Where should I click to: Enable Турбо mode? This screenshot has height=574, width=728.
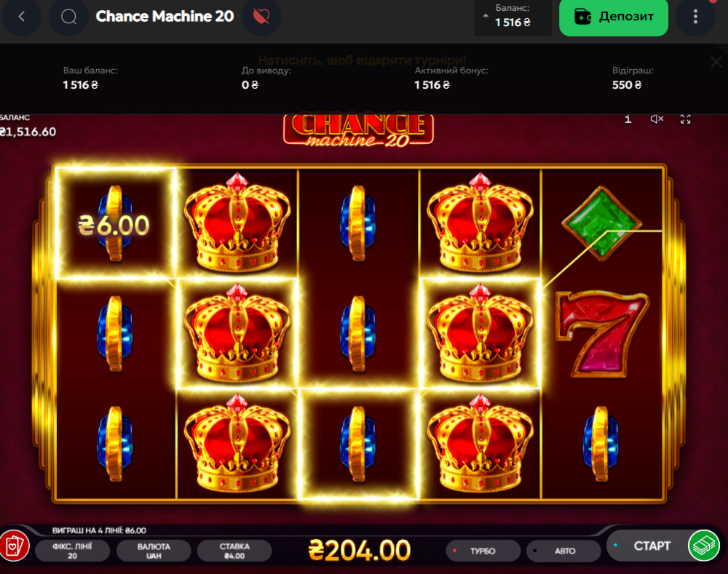tap(483, 551)
